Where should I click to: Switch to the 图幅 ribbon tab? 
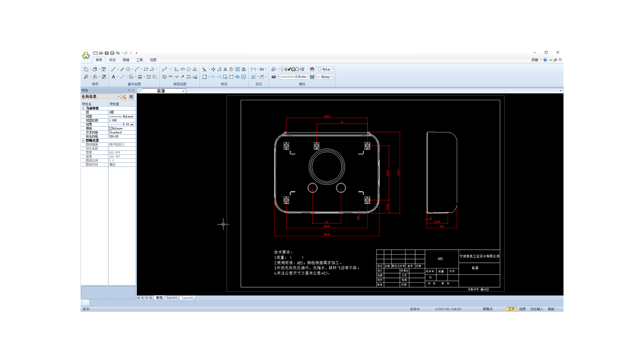126,60
